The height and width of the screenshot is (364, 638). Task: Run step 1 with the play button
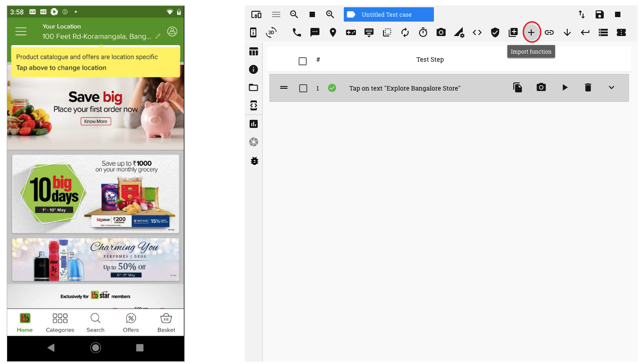(x=565, y=87)
